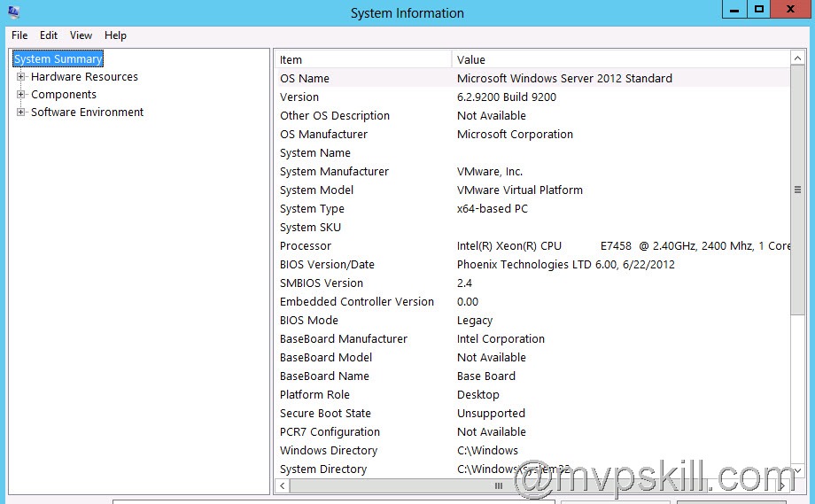
Task: Click the Secure Boot value Unsupported
Action: (x=491, y=414)
